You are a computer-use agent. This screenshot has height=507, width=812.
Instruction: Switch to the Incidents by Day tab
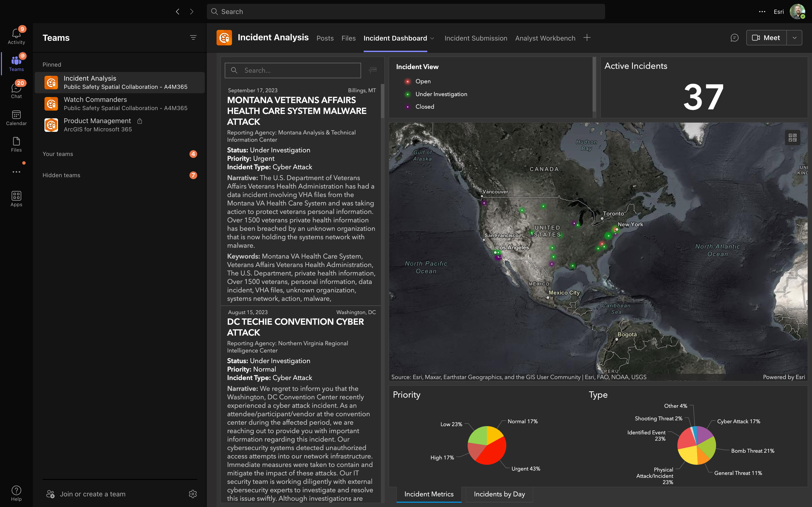(499, 494)
